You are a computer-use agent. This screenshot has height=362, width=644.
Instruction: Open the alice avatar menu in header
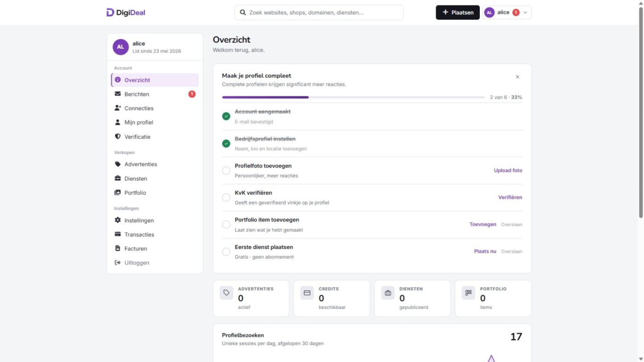pos(489,12)
